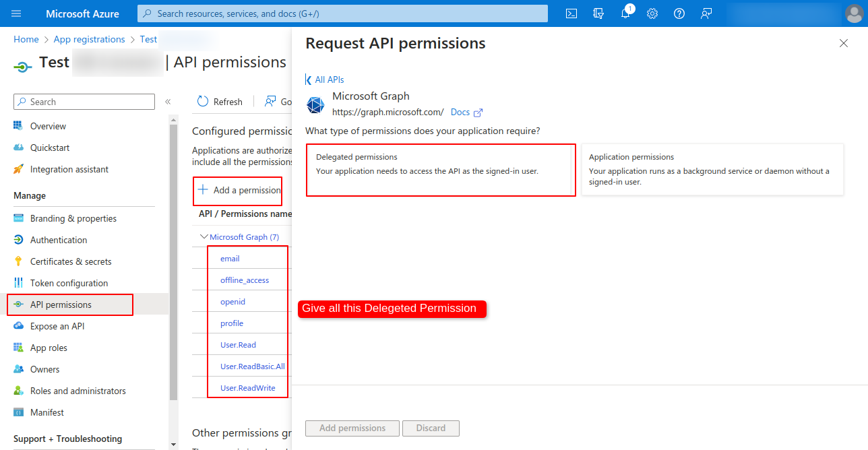Image resolution: width=868 pixels, height=450 pixels.
Task: Open the profile permission
Action: tap(232, 323)
